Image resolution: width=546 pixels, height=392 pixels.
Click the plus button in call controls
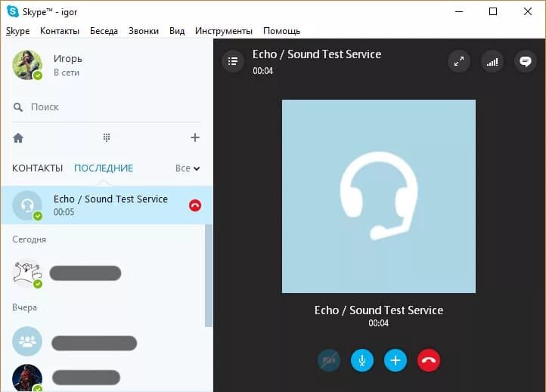point(396,360)
